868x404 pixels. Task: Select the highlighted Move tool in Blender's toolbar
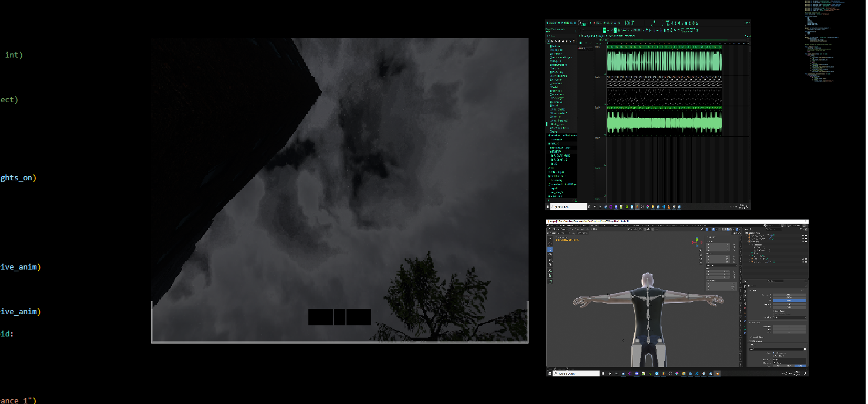point(550,250)
